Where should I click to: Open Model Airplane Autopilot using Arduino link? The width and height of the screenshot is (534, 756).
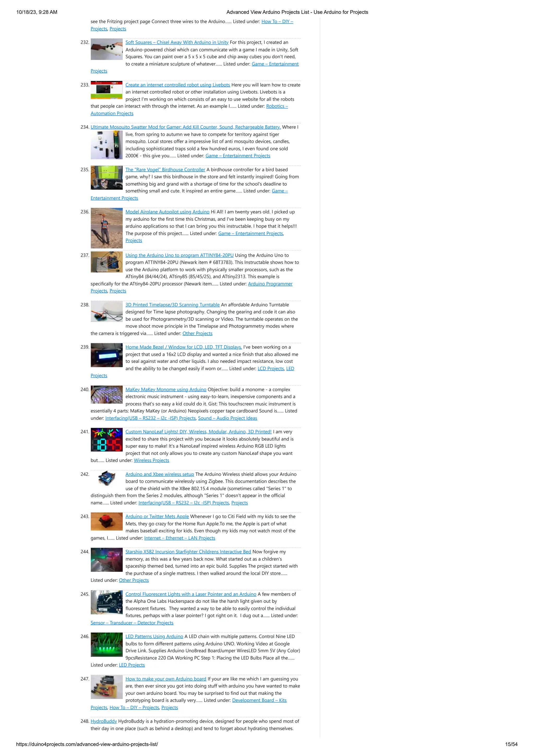click(167, 212)
